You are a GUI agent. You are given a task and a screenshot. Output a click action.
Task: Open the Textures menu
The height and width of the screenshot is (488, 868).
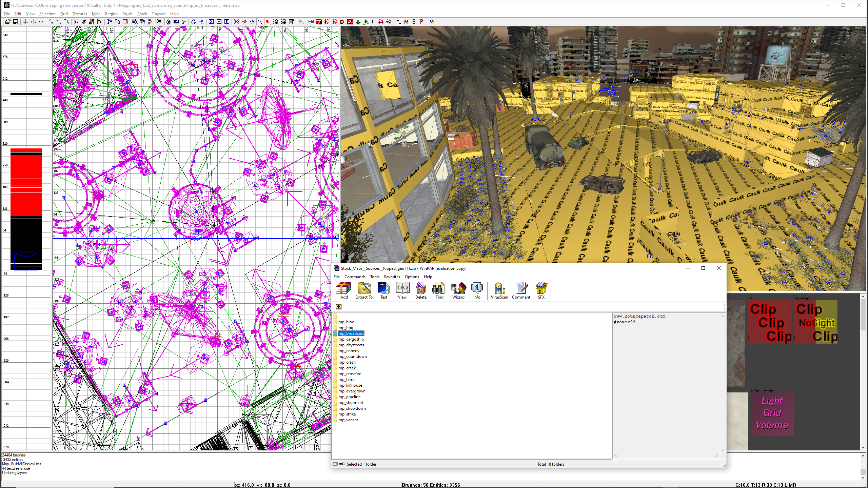(x=80, y=14)
